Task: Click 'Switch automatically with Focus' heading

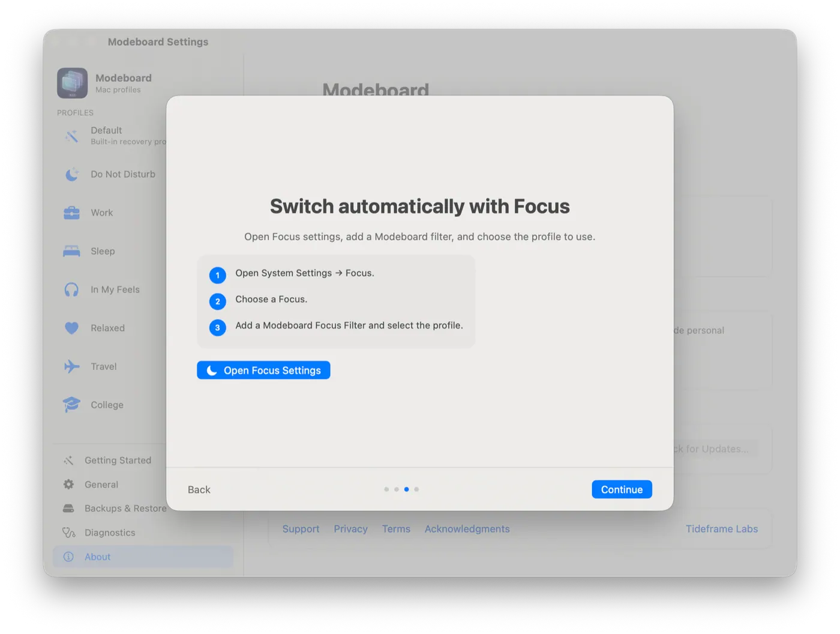Action: pos(420,206)
